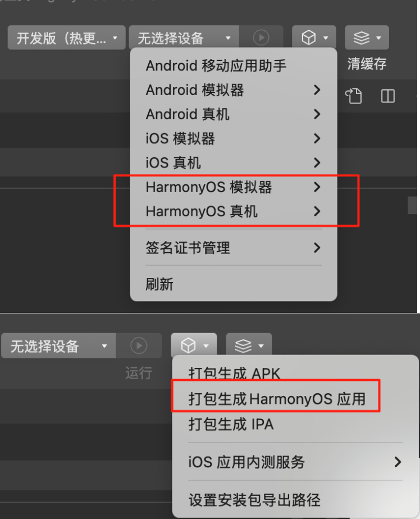420x519 pixels.
Task: Click the export file icon below 清缓存
Action: 354,96
